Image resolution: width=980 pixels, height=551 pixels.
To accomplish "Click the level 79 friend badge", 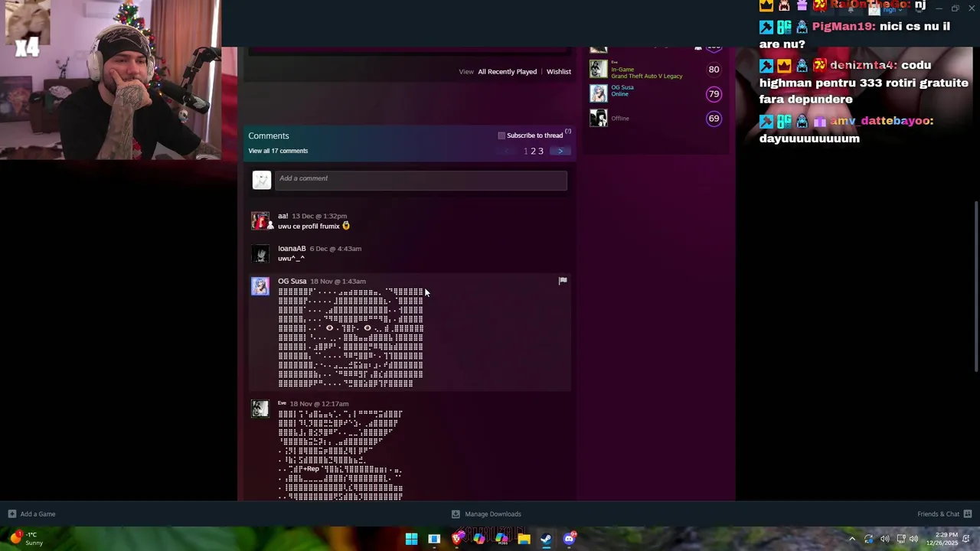I will pyautogui.click(x=714, y=94).
